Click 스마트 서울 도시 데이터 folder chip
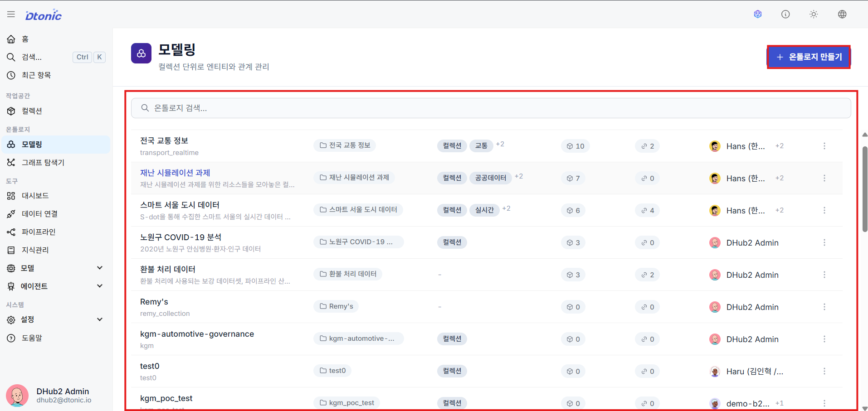The height and width of the screenshot is (411, 868). (358, 210)
